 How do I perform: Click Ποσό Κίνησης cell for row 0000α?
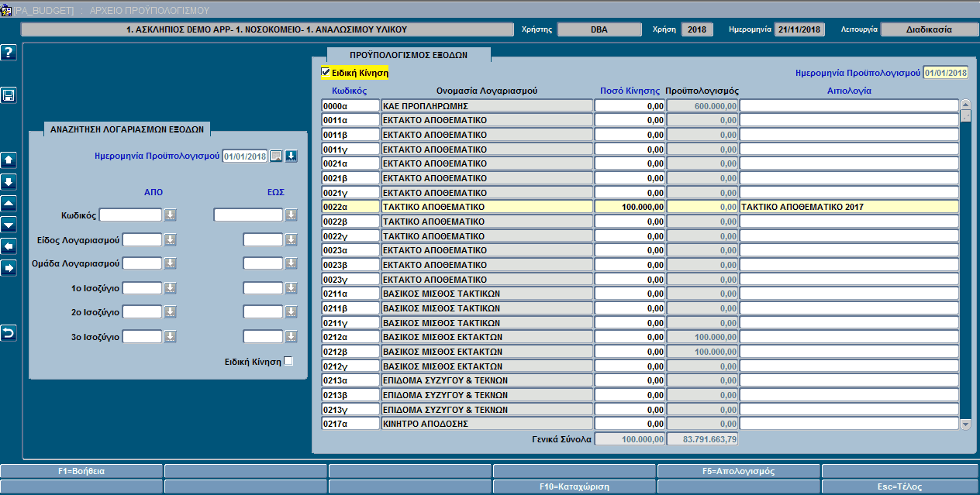(x=630, y=105)
